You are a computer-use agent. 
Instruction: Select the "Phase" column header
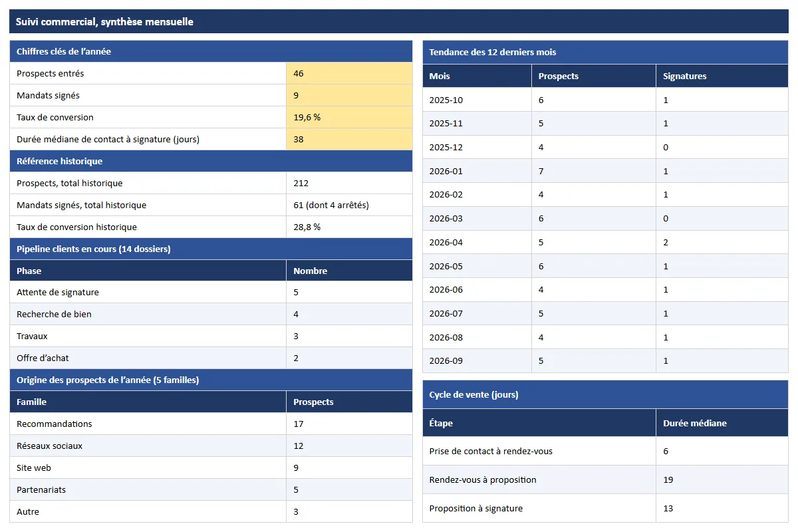pyautogui.click(x=148, y=271)
